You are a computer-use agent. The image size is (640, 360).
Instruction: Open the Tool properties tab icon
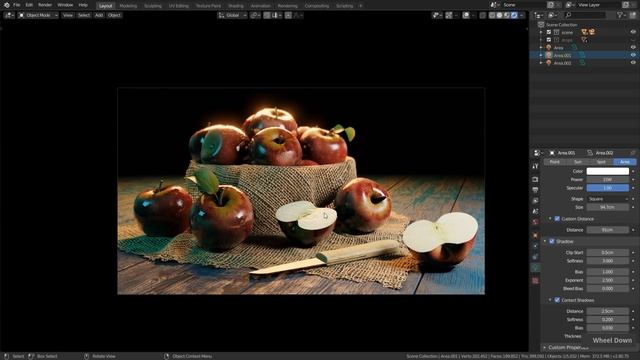(x=536, y=166)
